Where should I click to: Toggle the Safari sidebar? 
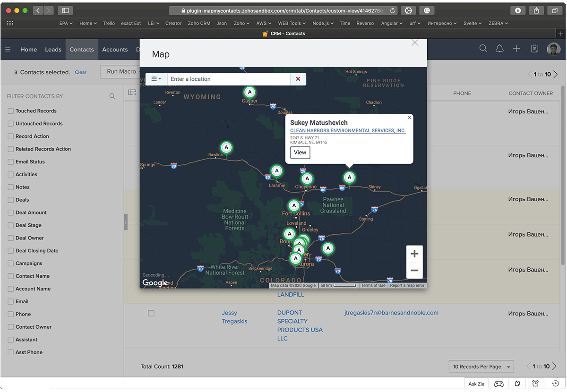pyautogui.click(x=65, y=10)
